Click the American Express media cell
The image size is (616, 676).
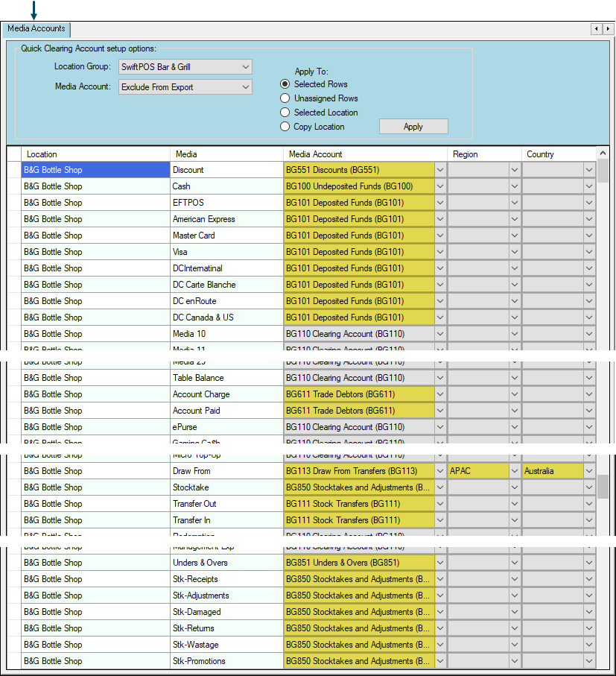pos(226,219)
